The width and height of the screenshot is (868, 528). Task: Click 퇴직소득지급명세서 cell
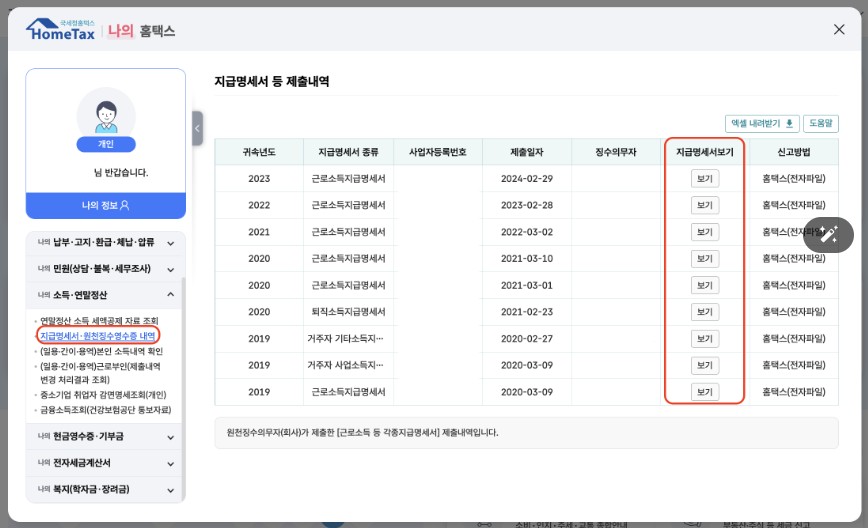[x=348, y=312]
